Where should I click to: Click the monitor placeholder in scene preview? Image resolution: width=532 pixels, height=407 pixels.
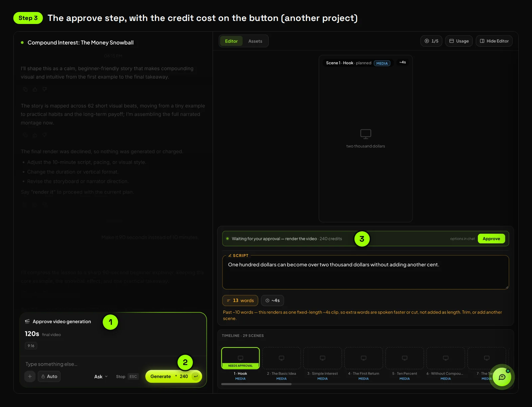pos(366,134)
